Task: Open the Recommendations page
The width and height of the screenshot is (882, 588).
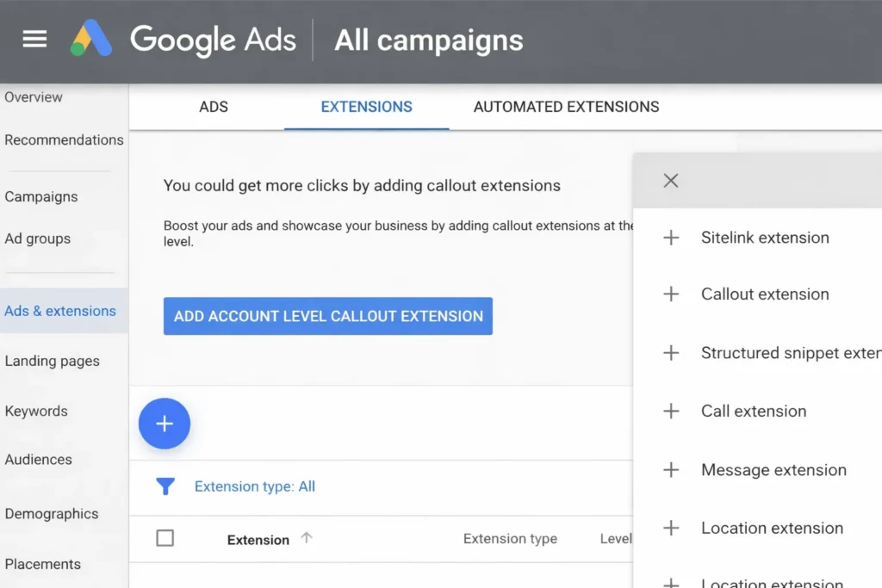Action: coord(64,139)
